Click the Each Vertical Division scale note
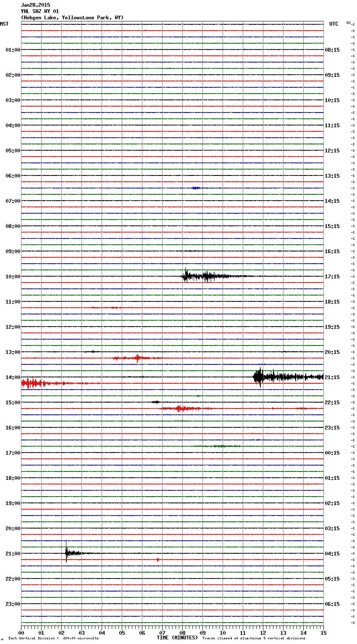 [53, 638]
